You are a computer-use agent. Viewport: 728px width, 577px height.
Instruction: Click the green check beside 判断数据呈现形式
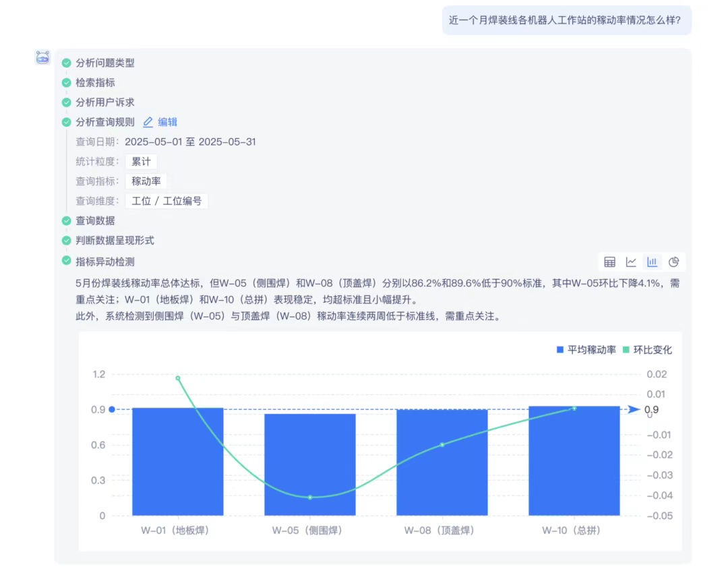pos(66,241)
